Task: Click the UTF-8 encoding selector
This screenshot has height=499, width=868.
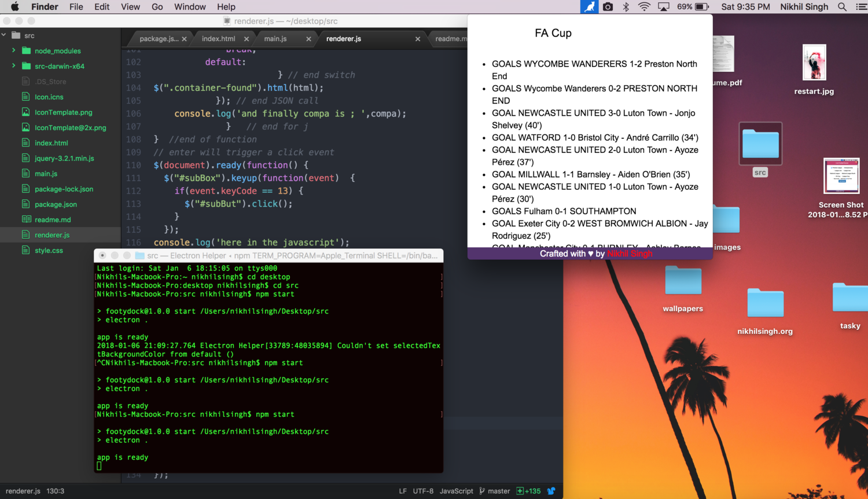Action: (423, 491)
